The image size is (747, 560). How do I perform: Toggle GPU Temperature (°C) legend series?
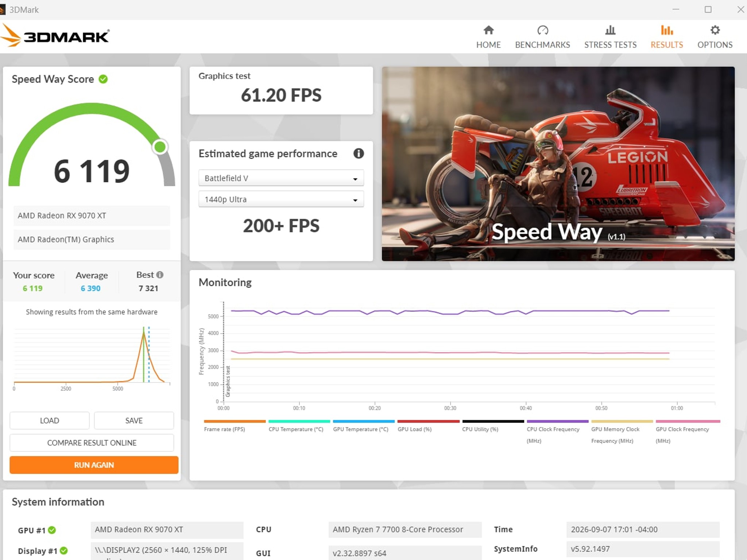[x=363, y=426]
